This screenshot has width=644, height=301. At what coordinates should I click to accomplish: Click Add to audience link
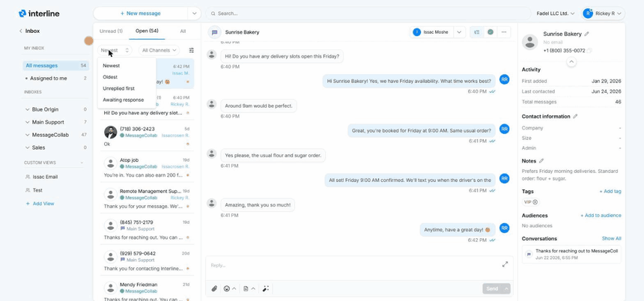pos(601,216)
